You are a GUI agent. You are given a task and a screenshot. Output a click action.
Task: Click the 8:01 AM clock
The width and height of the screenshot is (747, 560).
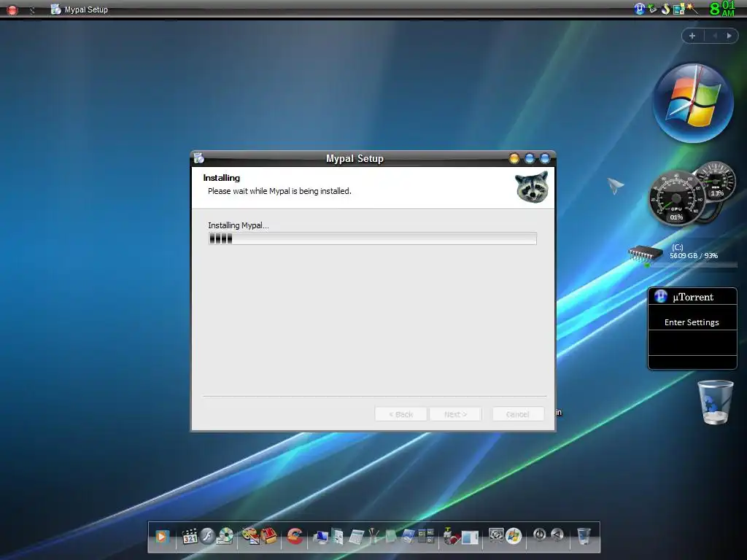tap(722, 9)
